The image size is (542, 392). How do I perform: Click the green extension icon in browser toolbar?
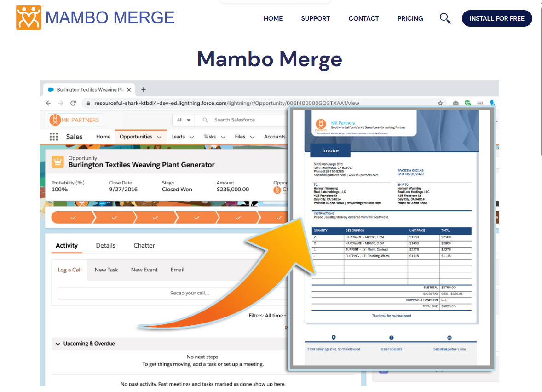[467, 103]
